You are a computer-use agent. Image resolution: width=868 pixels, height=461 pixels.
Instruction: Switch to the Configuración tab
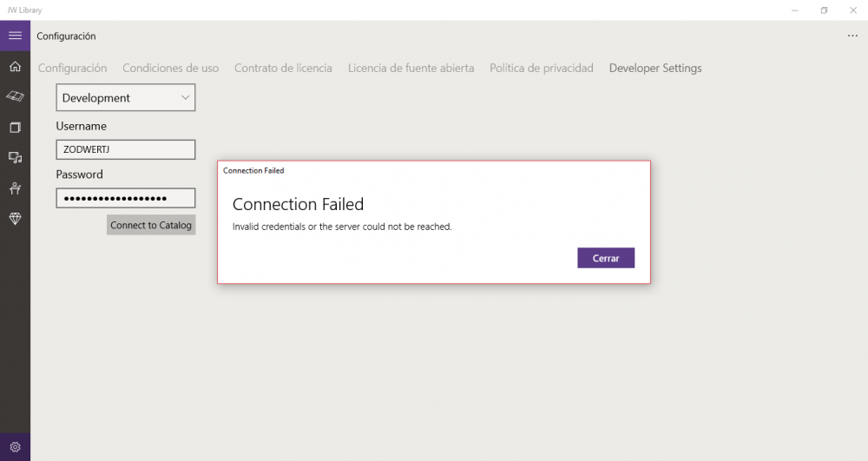pos(73,68)
